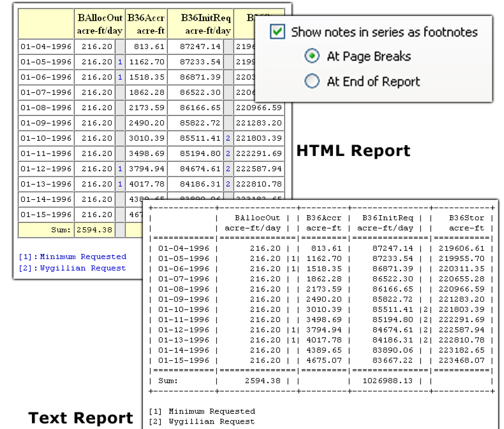
Task: Click the blue [2]: Wygillian Request footnote
Action: click(72, 268)
